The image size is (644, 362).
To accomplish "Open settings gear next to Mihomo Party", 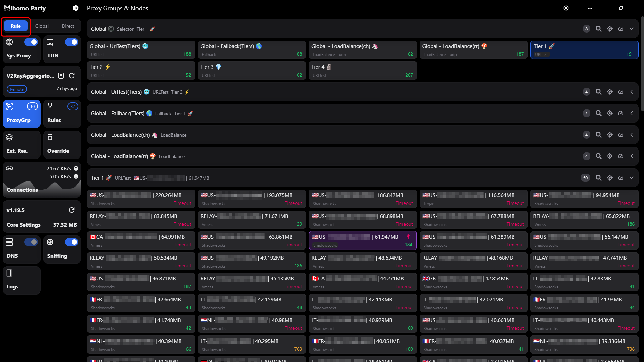I will point(76,8).
